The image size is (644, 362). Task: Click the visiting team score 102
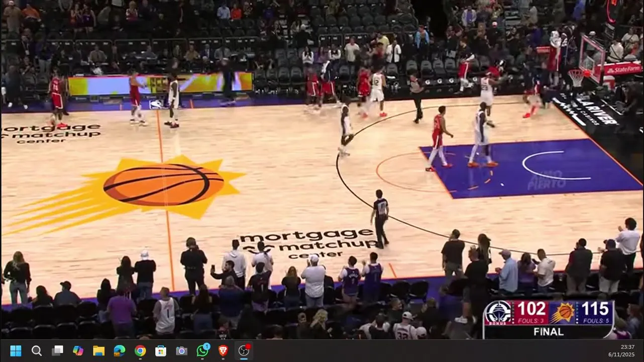pyautogui.click(x=531, y=308)
